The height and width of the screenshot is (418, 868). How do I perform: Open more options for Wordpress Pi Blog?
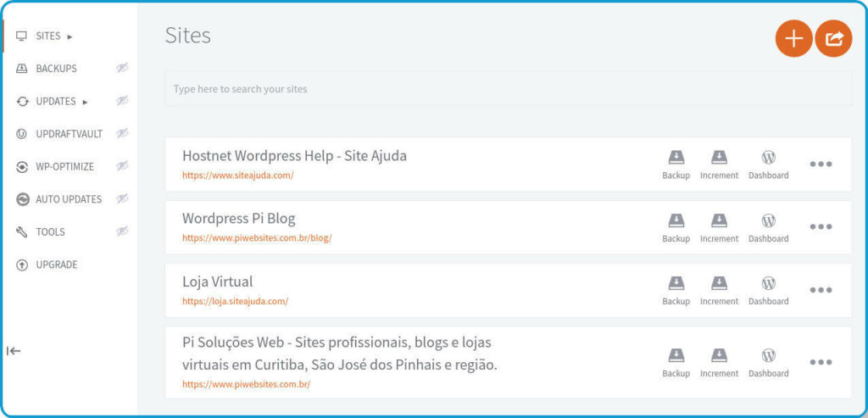tap(821, 227)
